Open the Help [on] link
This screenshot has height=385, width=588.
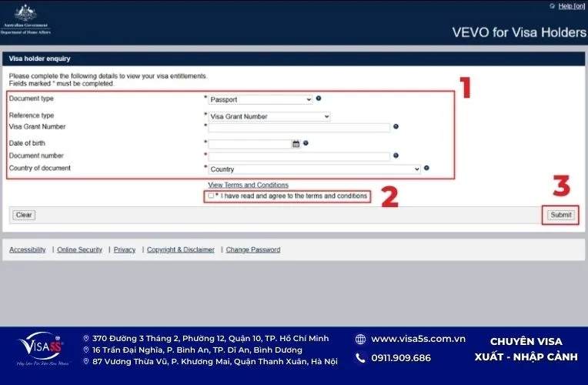point(572,6)
